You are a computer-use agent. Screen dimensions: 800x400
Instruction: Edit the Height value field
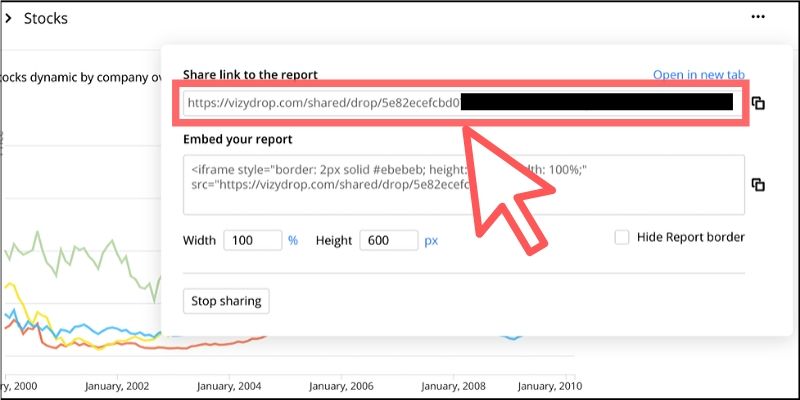[x=389, y=240]
